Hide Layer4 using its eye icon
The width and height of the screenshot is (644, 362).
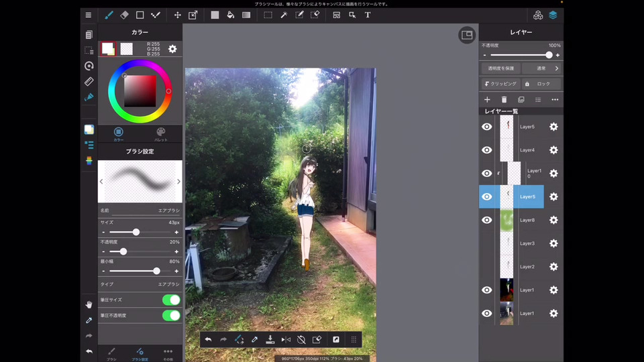click(x=487, y=150)
